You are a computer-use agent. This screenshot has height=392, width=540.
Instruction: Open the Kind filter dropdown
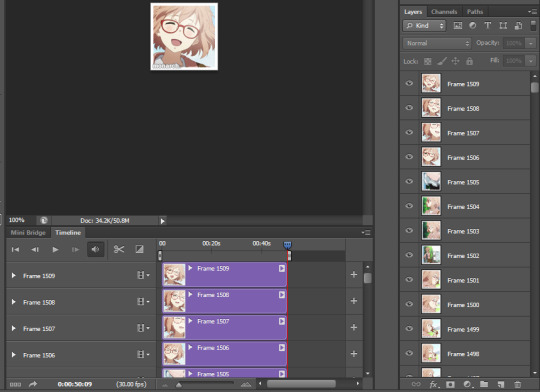click(424, 25)
